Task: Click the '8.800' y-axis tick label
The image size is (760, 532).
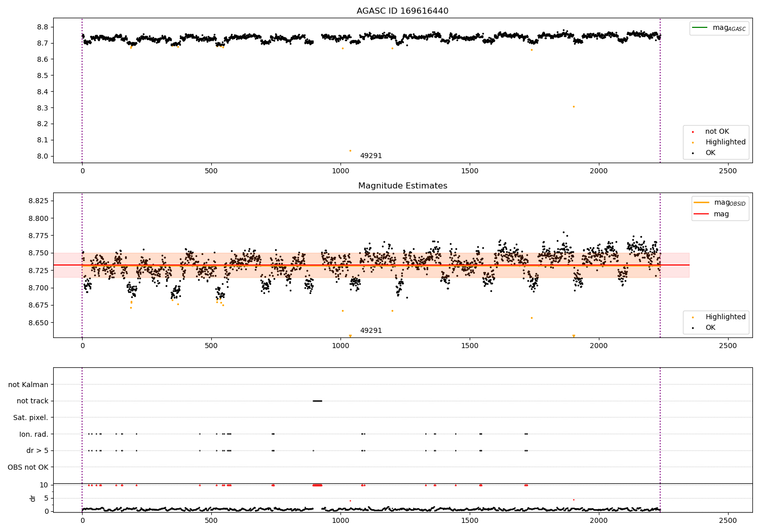Action: coord(39,219)
